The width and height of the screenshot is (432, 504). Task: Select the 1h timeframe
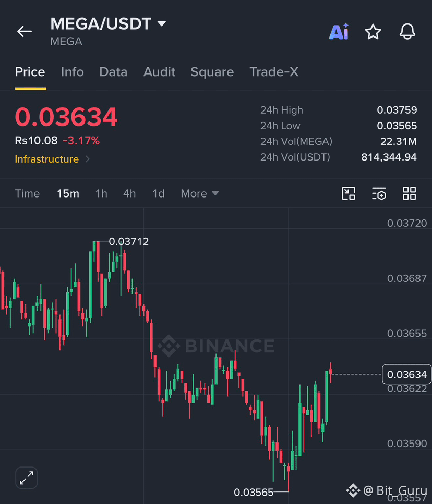click(x=101, y=193)
